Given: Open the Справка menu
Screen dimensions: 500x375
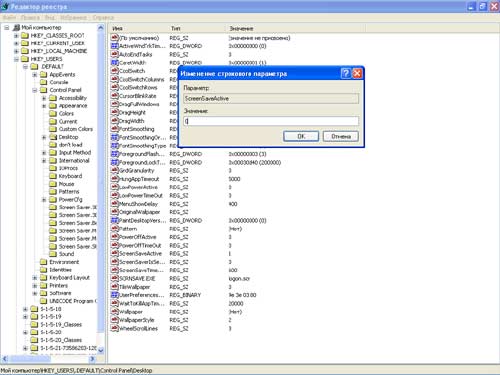Looking at the screenshot, I should (103, 17).
